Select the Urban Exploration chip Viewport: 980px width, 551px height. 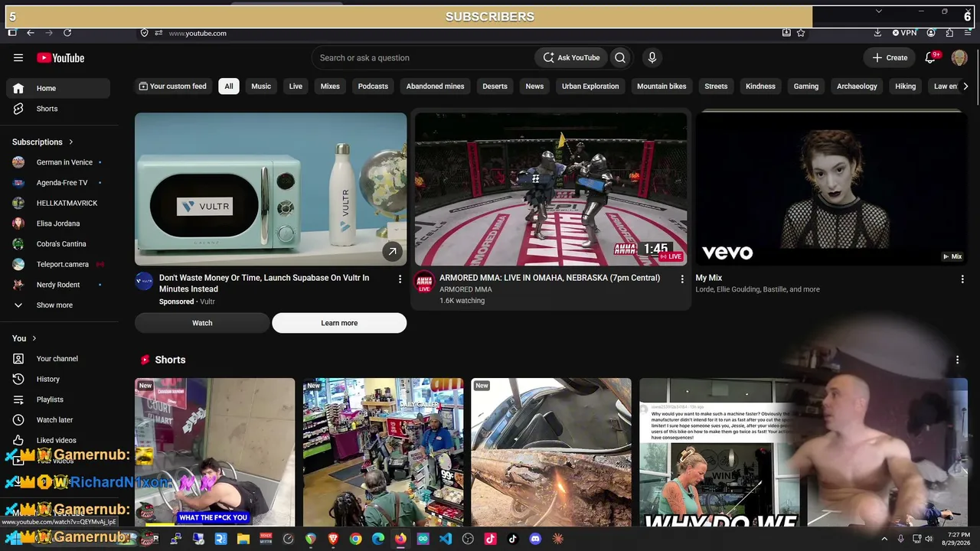pos(590,86)
